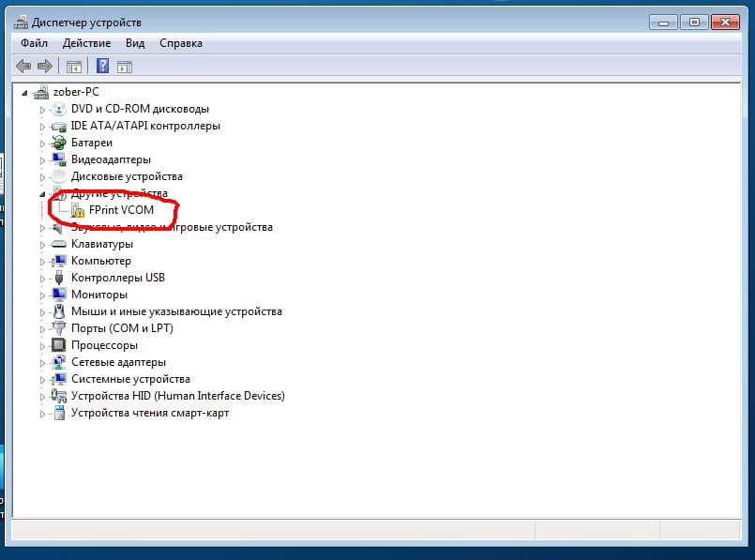Open the blue Help question-mark toolbar icon

tap(102, 66)
